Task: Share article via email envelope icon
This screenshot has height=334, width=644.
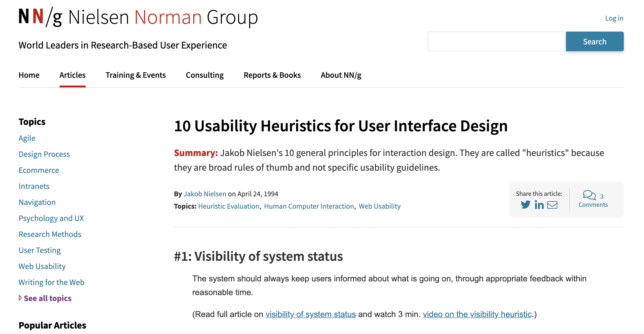Action: click(552, 205)
